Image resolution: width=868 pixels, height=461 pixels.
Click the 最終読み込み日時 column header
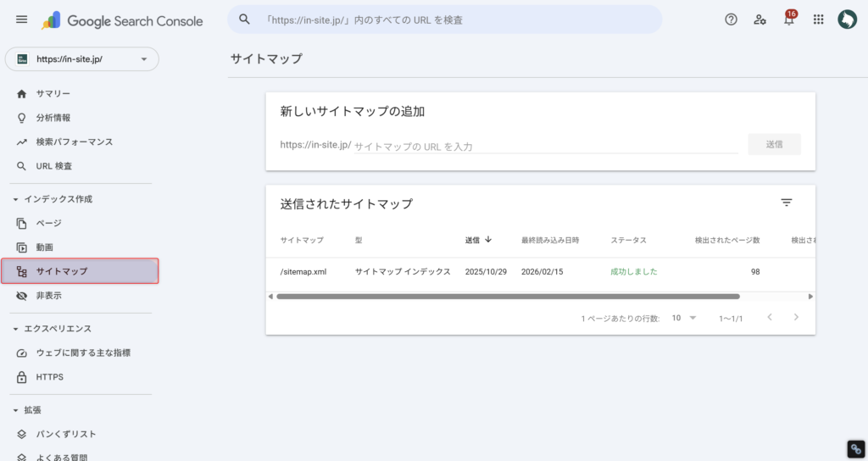coord(550,240)
